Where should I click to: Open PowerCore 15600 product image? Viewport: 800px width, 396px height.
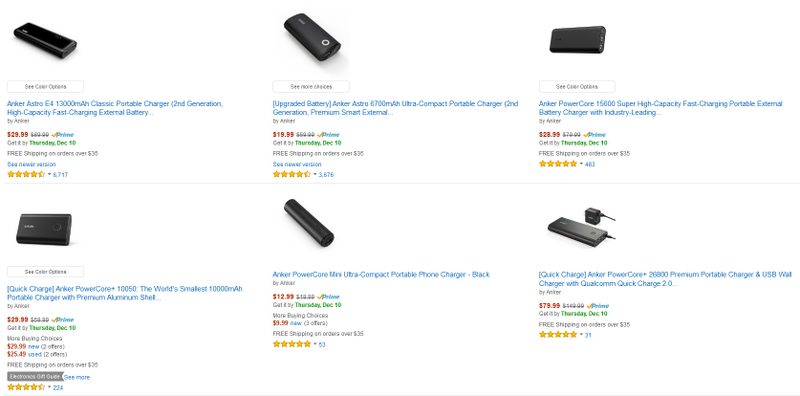pyautogui.click(x=578, y=40)
